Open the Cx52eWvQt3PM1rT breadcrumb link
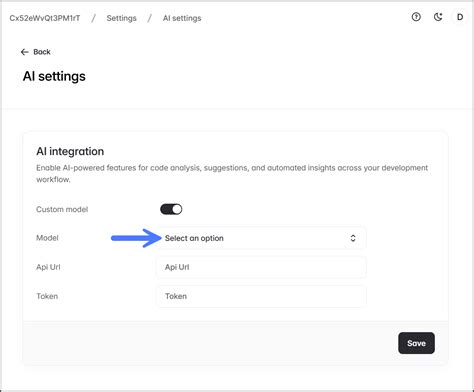This screenshot has height=392, width=474. [45, 18]
